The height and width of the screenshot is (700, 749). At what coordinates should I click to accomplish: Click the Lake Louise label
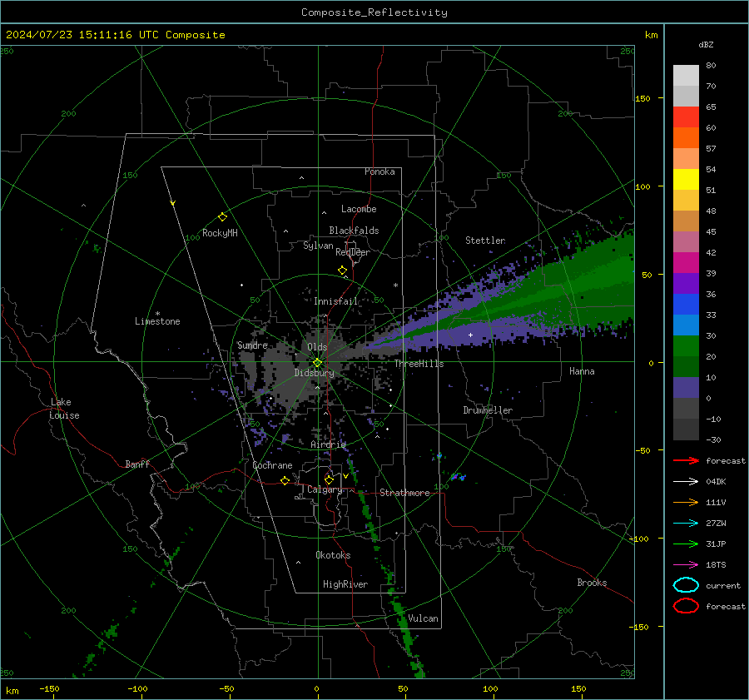[64, 409]
